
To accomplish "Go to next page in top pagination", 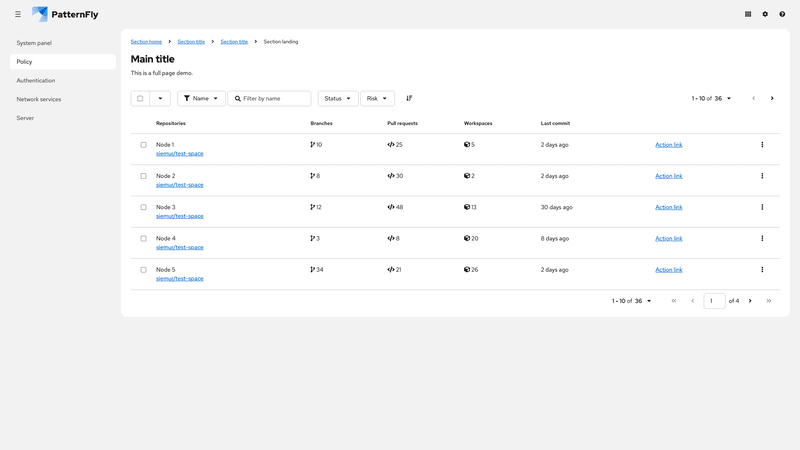I will (x=772, y=98).
